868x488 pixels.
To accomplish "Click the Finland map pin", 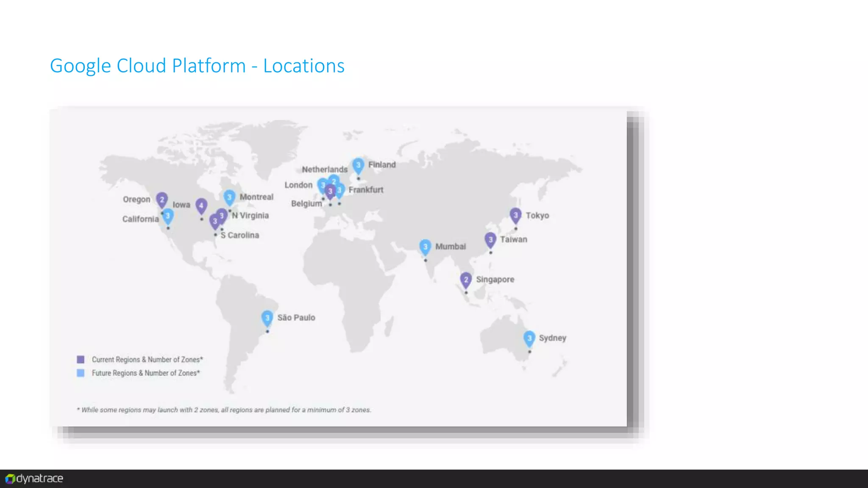I will 358,166.
